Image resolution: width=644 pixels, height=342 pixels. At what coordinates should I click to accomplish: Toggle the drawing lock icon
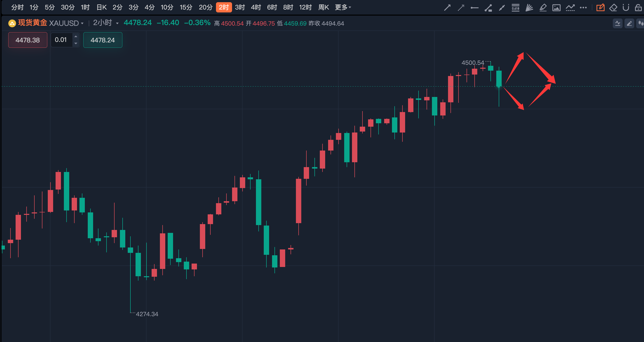click(x=638, y=8)
